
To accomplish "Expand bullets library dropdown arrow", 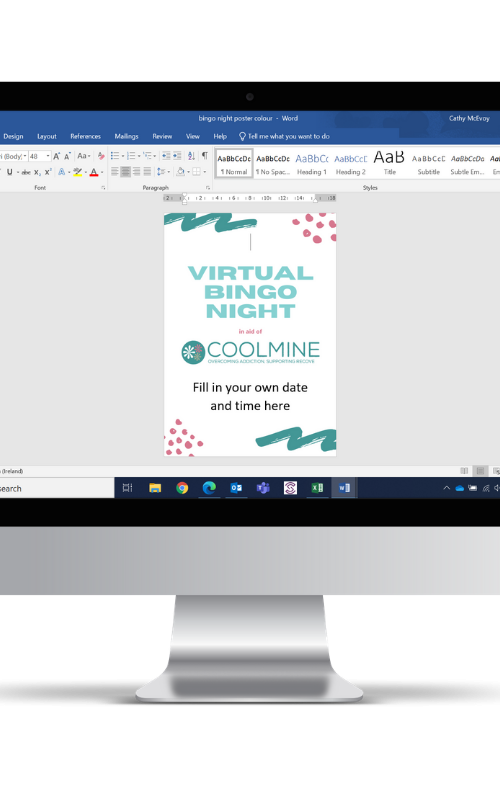I will point(123,156).
